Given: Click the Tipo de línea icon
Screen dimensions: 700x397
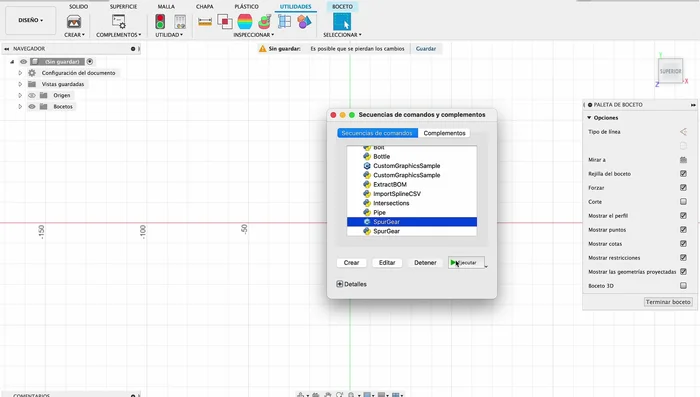Looking at the screenshot, I should pyautogui.click(x=683, y=132).
